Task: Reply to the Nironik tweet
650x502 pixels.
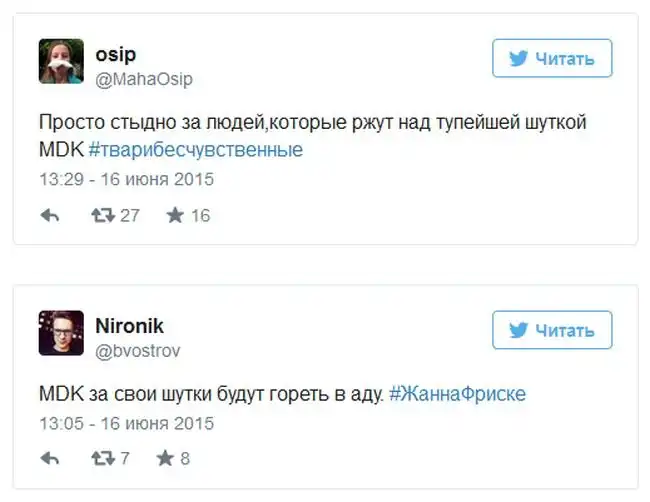Action: (50, 459)
